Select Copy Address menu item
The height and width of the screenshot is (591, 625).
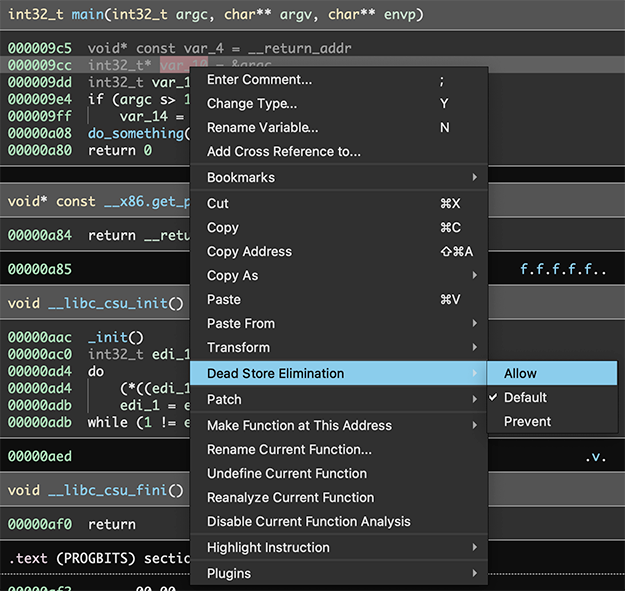(x=339, y=251)
